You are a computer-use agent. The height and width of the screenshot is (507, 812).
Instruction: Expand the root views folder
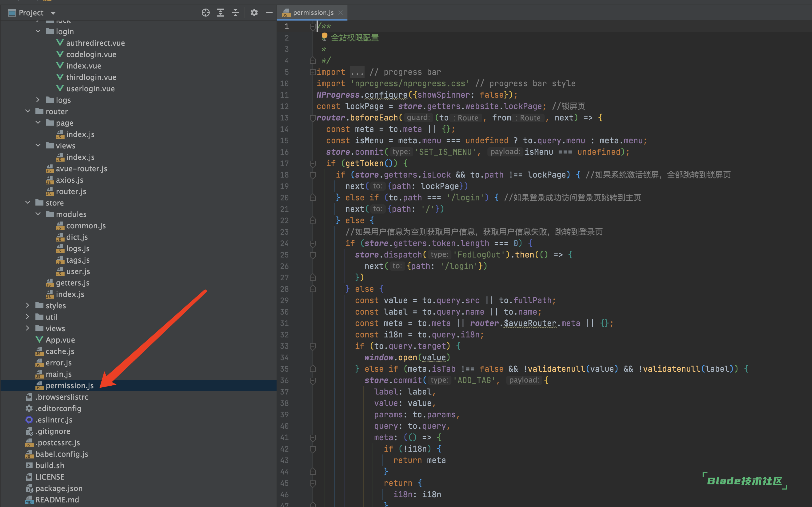tap(28, 328)
